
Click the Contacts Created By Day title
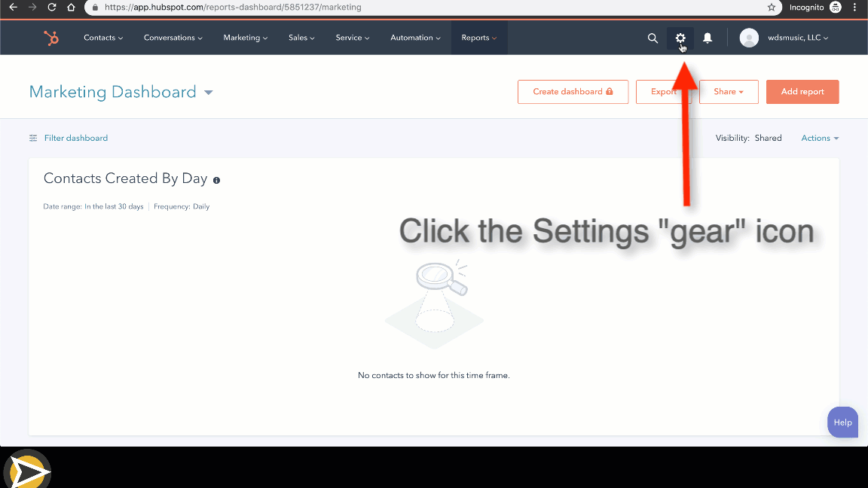(125, 178)
